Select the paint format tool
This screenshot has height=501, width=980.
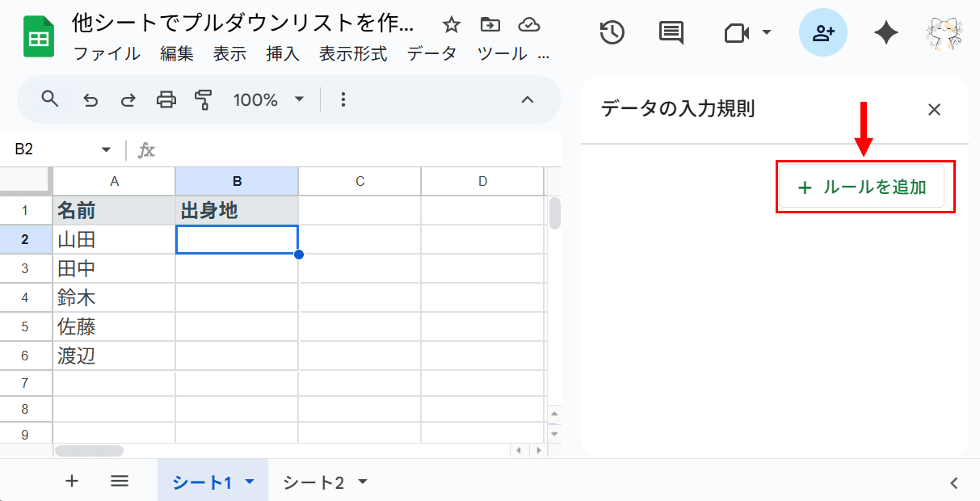(x=204, y=99)
